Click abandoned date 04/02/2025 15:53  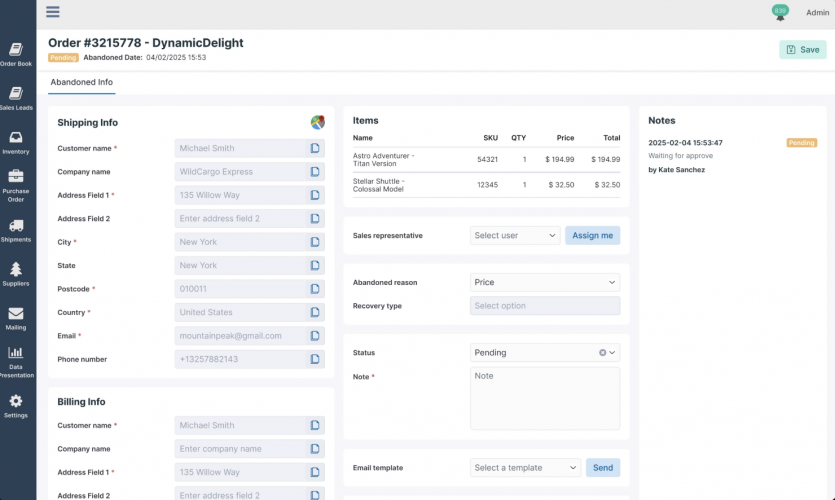(x=176, y=58)
